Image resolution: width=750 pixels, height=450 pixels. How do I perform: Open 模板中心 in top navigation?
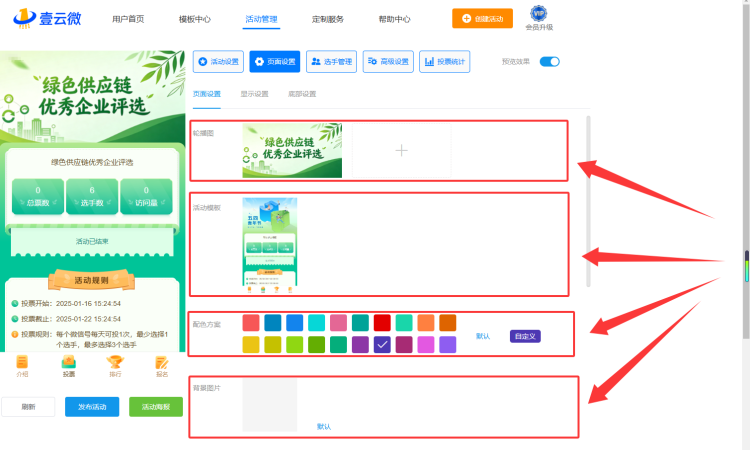195,19
